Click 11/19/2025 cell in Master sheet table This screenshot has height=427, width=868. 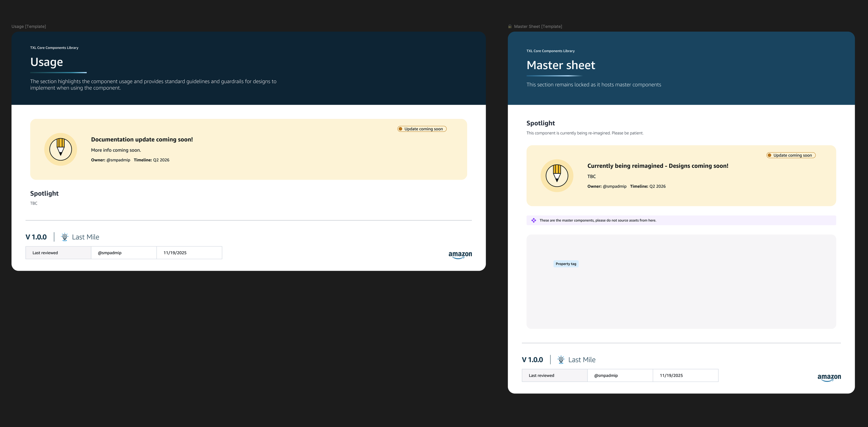(685, 375)
